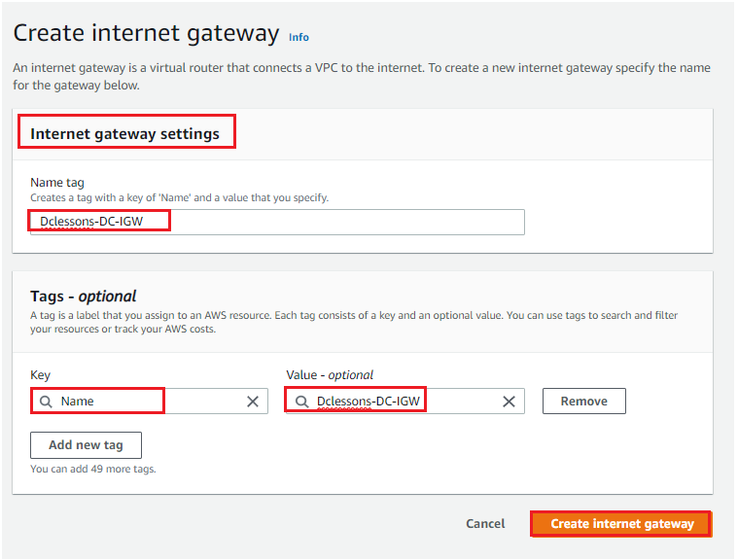Click the Name tag label
The image size is (738, 560).
57,182
